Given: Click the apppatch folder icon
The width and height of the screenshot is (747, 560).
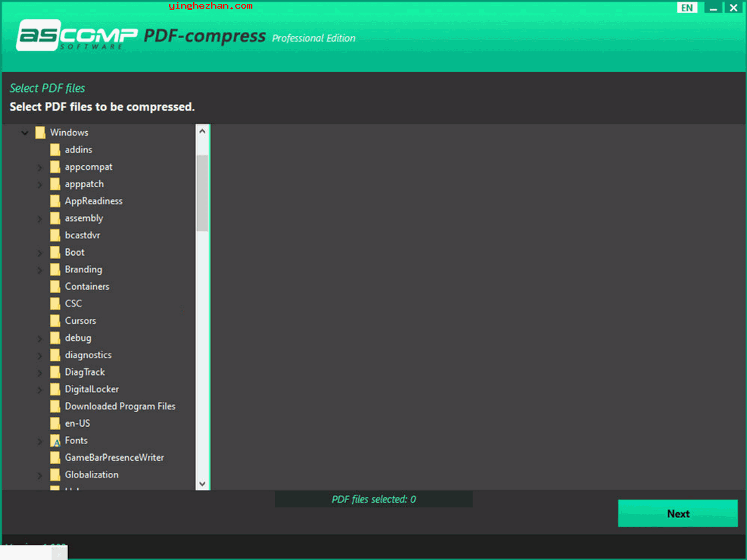Looking at the screenshot, I should 55,184.
